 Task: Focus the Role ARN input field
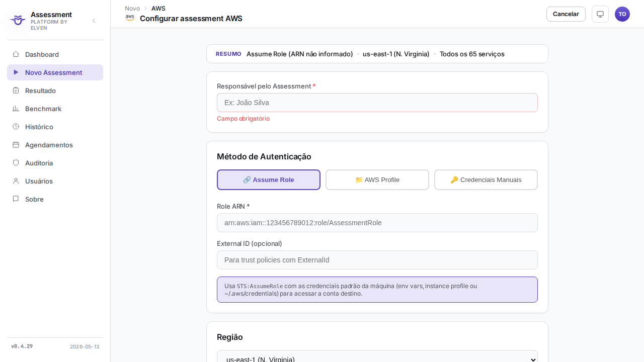tap(377, 223)
